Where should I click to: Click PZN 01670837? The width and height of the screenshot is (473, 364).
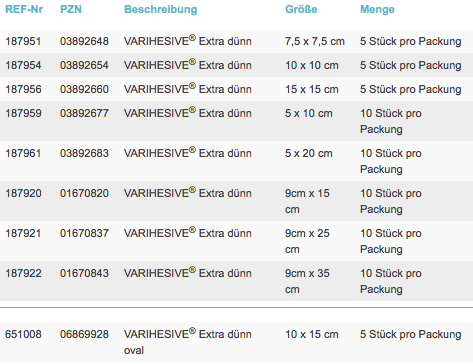84,233
